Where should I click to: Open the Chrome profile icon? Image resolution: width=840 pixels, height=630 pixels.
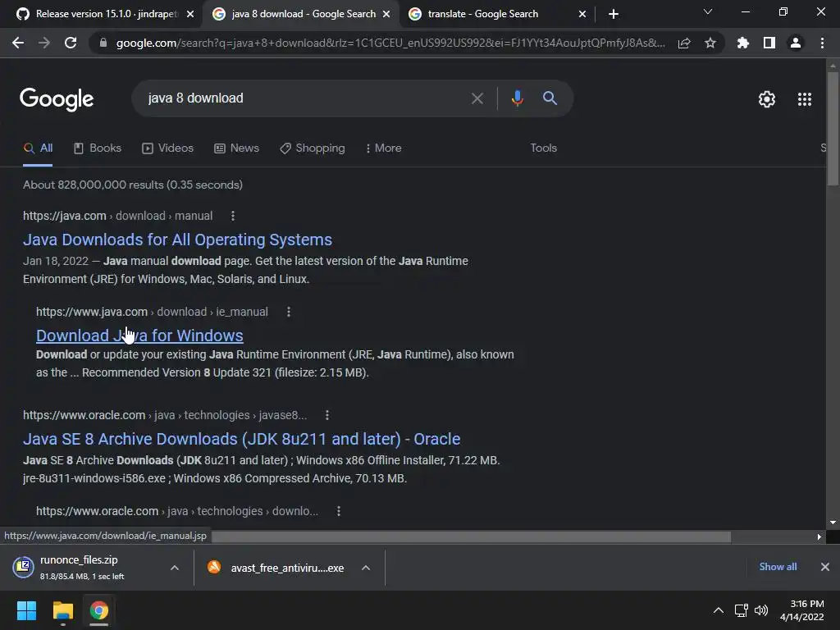pos(796,43)
